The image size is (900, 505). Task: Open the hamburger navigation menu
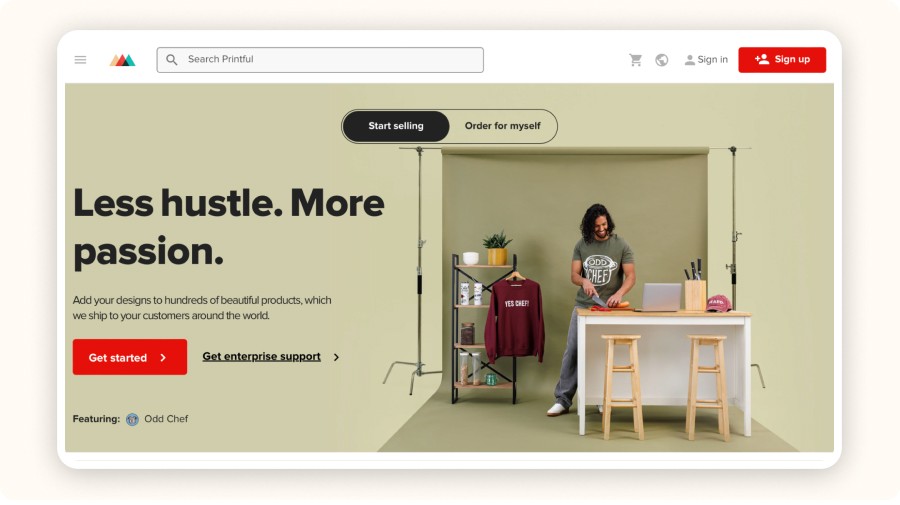point(80,60)
